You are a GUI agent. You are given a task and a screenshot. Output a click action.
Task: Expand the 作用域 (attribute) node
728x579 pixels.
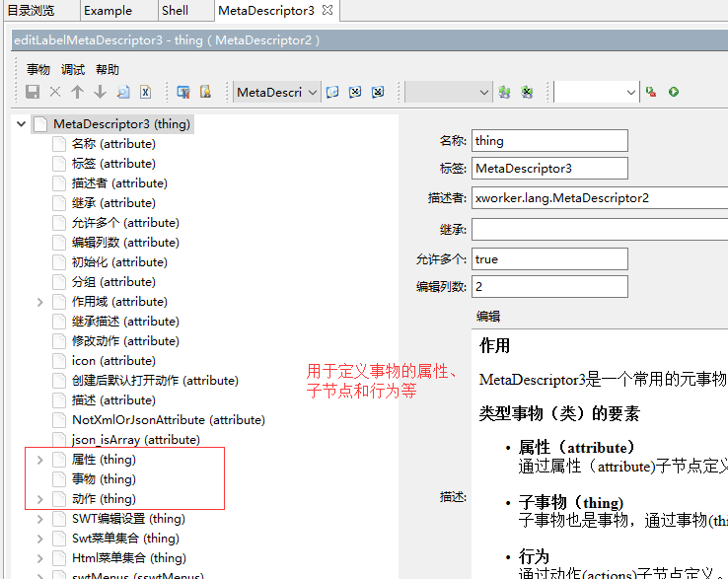39,302
